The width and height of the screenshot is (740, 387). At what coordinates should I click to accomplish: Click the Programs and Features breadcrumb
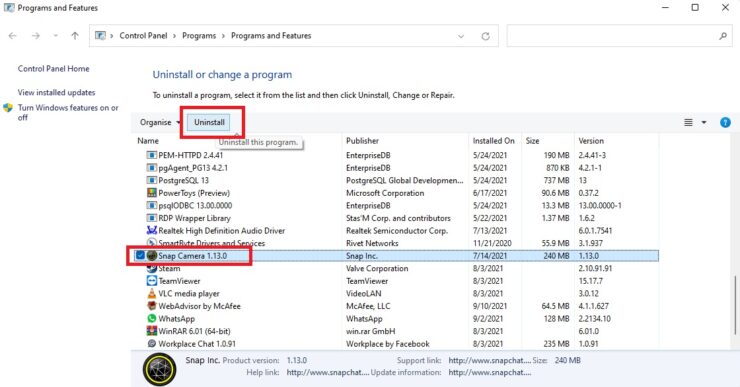[271, 36]
